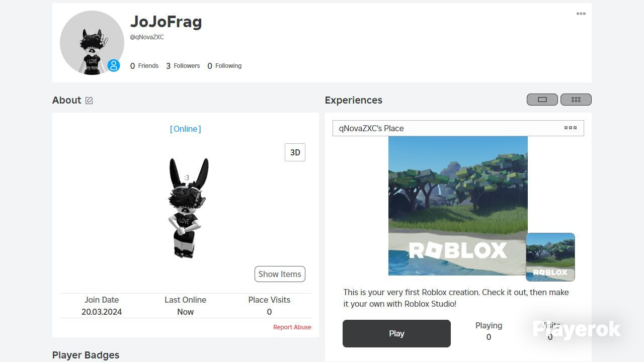View the 0 Following list
This screenshot has height=362, width=644.
pyautogui.click(x=224, y=66)
